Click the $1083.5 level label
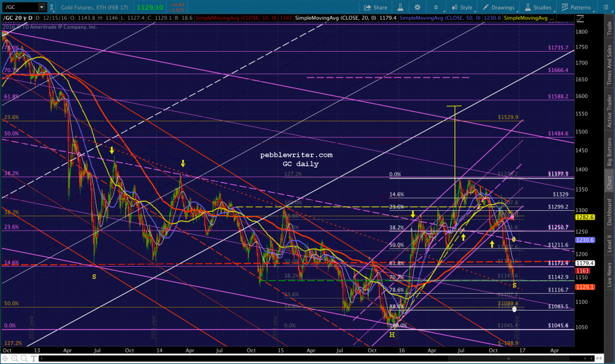615x364 pixels. [558, 306]
